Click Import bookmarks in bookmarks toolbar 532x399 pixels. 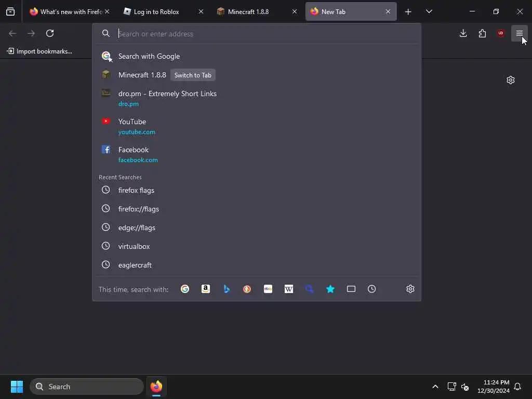point(39,51)
